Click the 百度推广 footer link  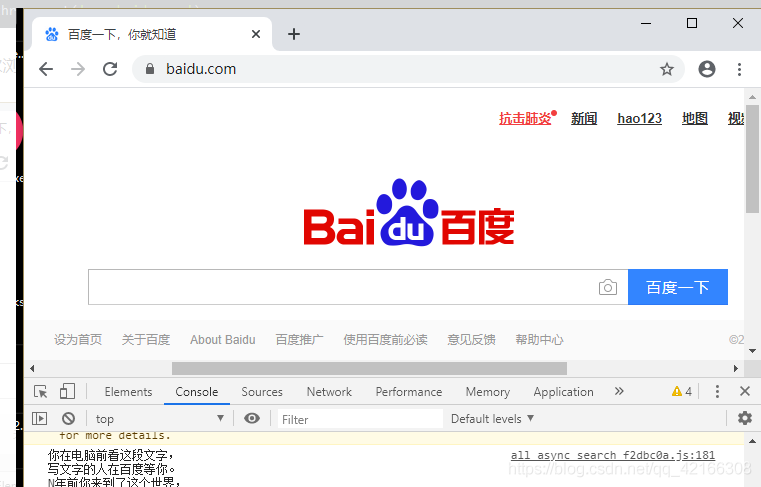pos(299,339)
